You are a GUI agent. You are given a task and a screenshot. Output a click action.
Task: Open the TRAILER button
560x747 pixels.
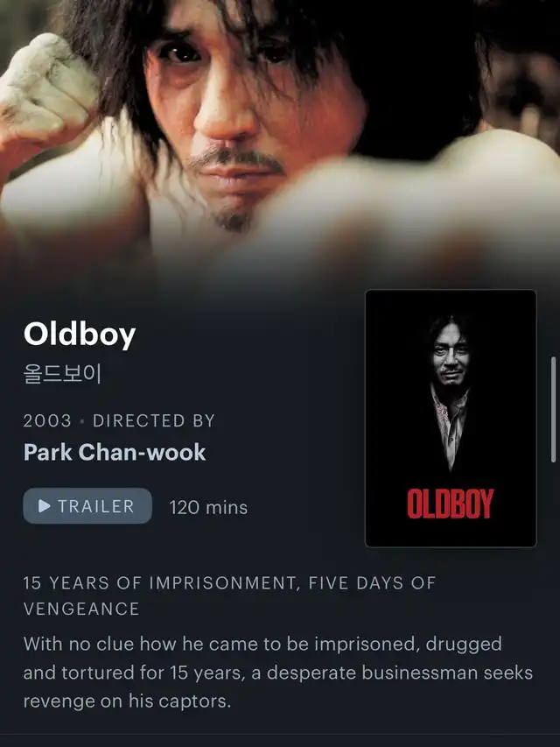pyautogui.click(x=87, y=506)
